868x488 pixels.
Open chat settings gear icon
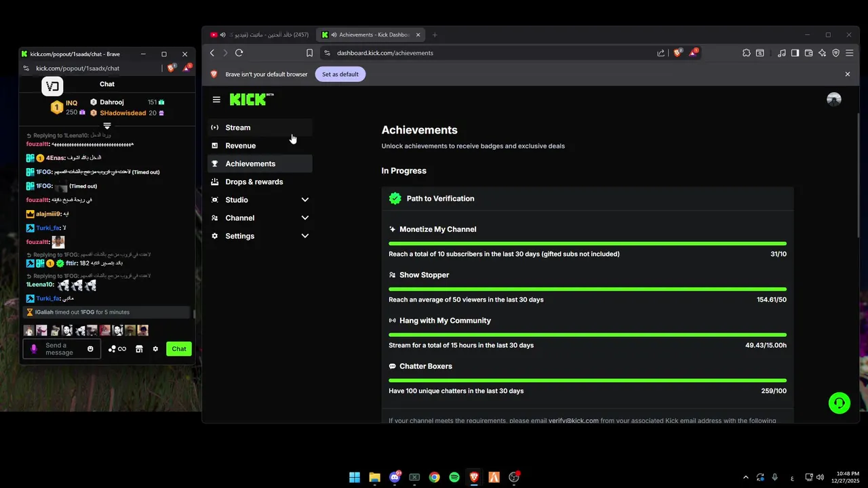tap(155, 349)
